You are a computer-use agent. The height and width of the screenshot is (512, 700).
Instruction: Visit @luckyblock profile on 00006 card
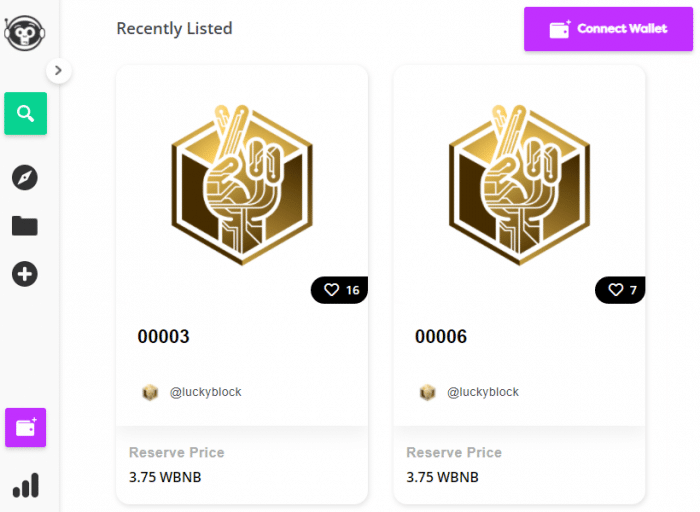(483, 392)
